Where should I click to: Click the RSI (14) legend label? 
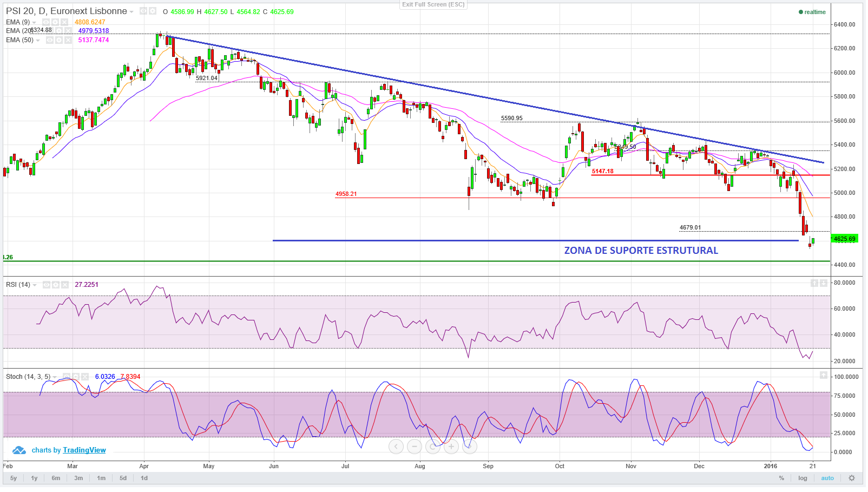tap(18, 285)
